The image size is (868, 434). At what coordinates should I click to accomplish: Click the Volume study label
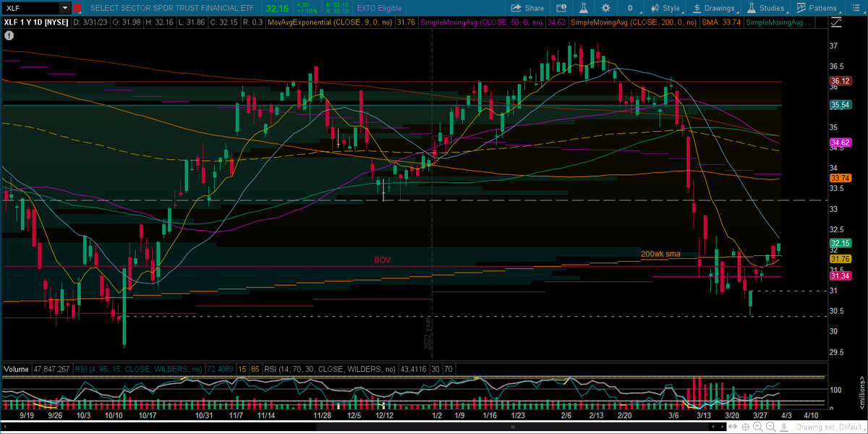(17, 369)
